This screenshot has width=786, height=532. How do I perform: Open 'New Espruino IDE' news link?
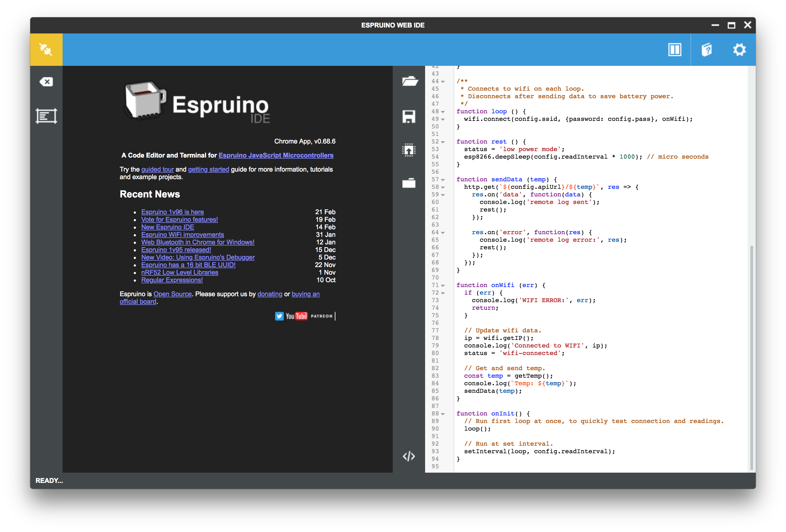[x=168, y=227]
